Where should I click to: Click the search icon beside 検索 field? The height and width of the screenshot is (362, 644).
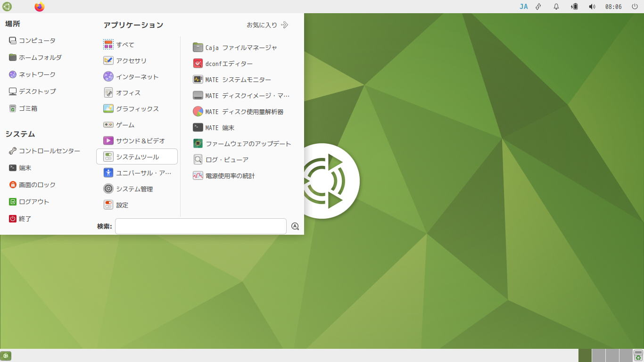tap(295, 226)
